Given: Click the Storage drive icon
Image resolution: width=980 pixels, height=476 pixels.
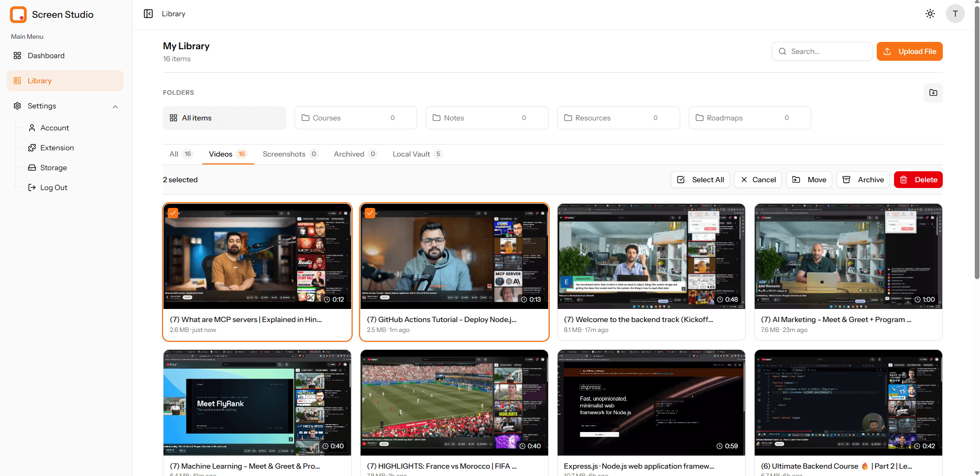Looking at the screenshot, I should [32, 168].
